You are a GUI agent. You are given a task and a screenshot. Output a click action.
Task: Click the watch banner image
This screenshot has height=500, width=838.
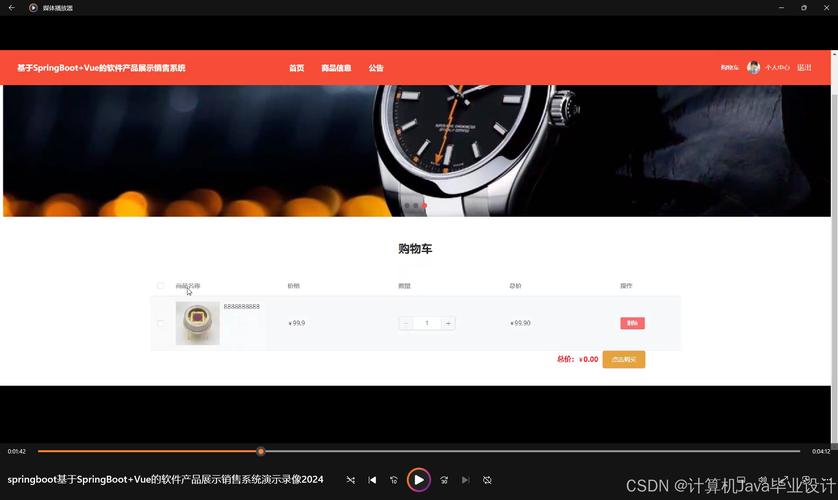417,151
